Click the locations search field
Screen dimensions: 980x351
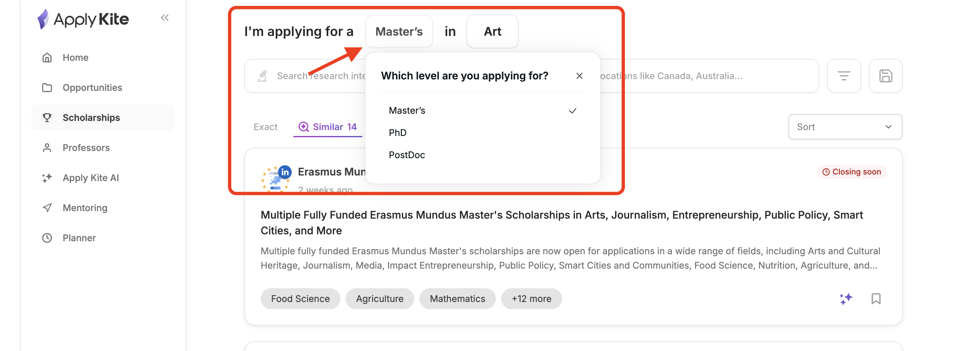pos(708,76)
